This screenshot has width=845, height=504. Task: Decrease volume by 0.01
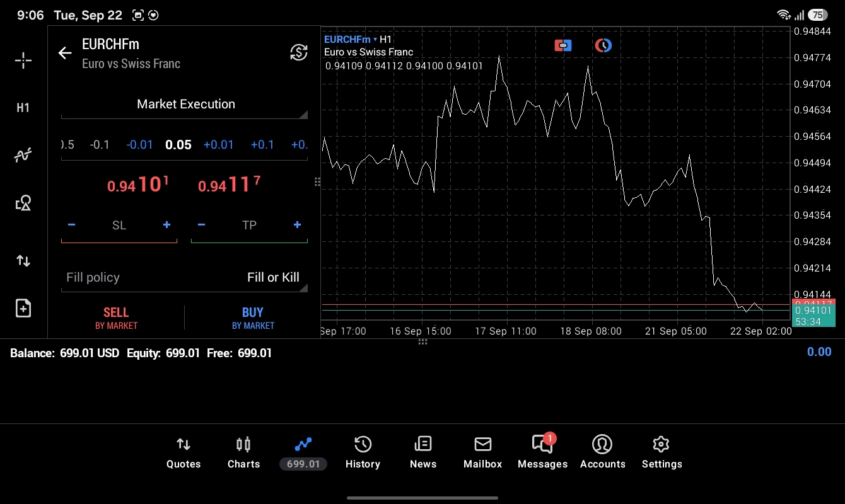click(139, 145)
